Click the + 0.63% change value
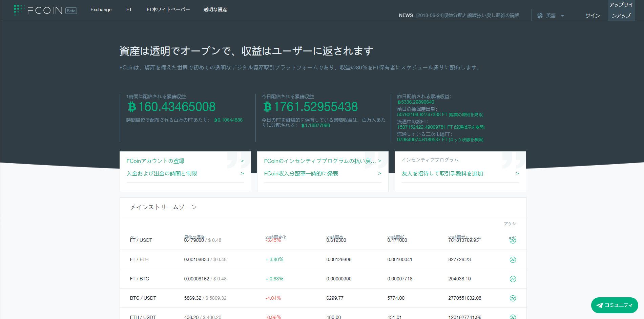 274,279
